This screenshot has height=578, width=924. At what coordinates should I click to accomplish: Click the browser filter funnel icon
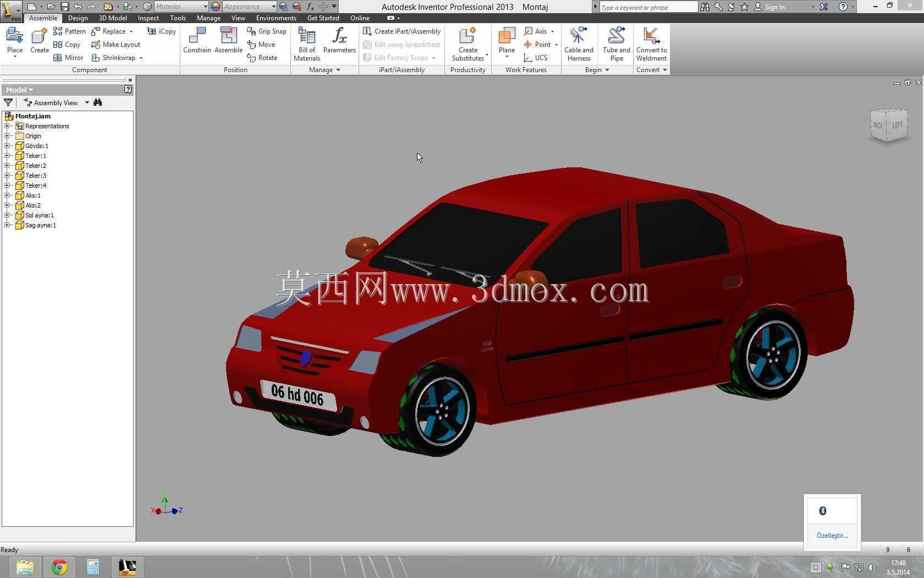click(8, 102)
